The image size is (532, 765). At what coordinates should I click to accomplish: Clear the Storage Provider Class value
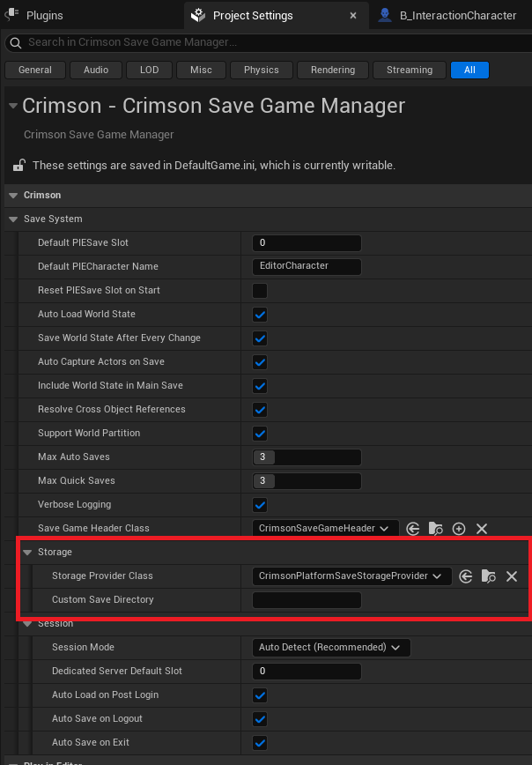point(512,576)
